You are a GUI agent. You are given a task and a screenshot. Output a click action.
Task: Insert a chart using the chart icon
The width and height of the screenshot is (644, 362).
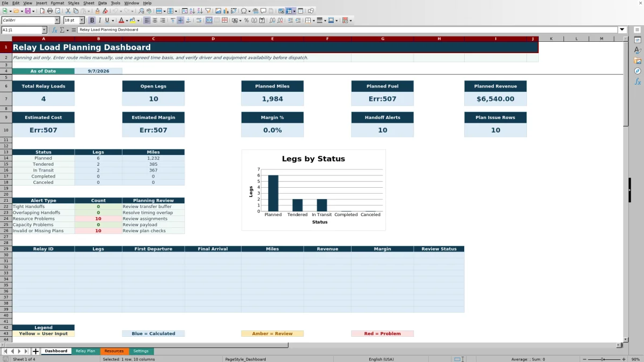[226, 11]
